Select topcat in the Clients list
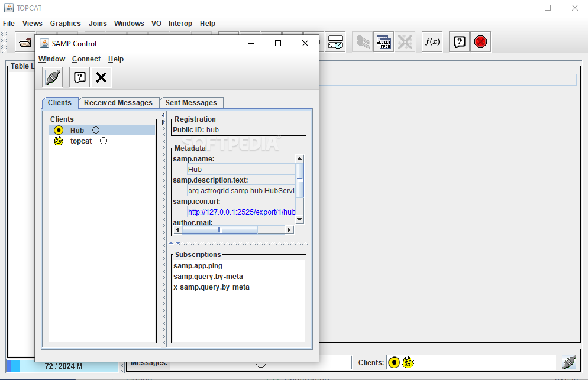This screenshot has height=380, width=588. tap(102, 141)
